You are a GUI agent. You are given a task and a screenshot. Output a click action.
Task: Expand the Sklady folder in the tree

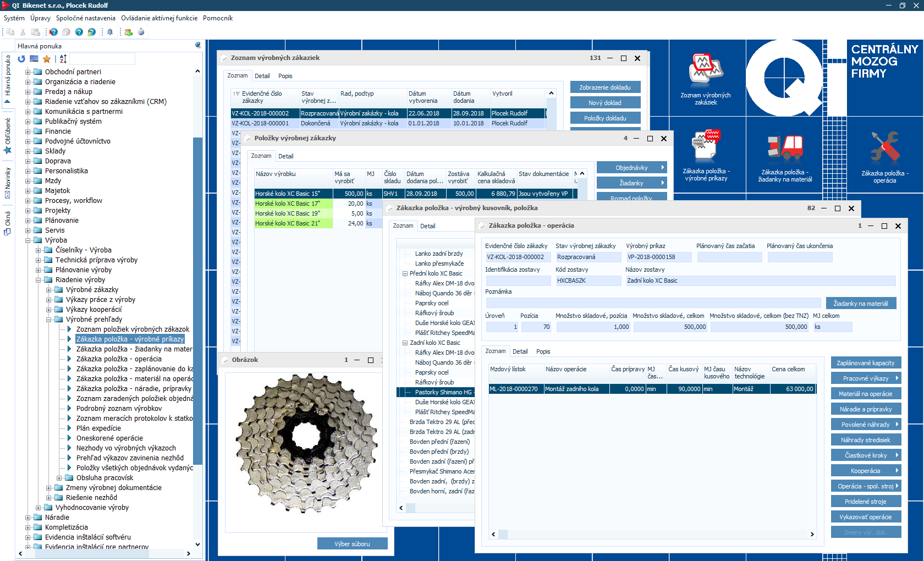28,151
